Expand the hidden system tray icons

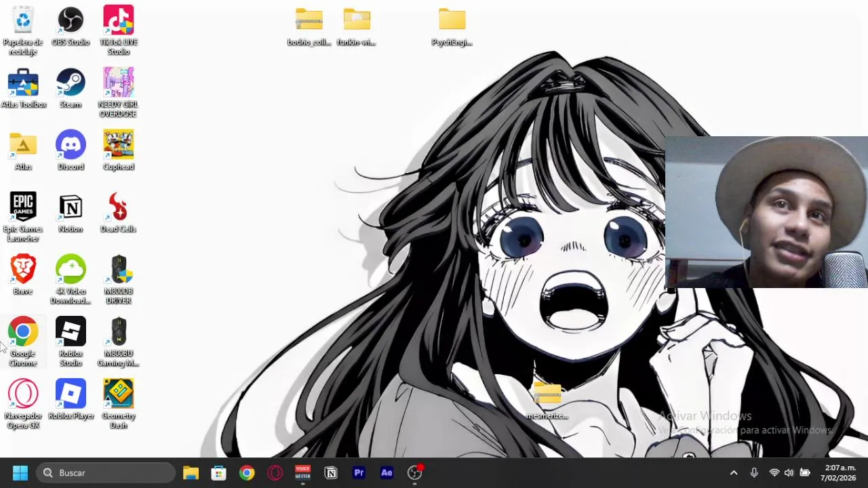click(733, 472)
